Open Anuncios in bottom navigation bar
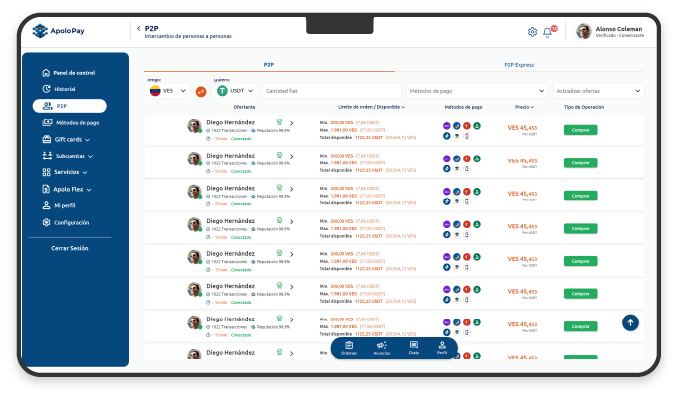The image size is (678, 398). point(381,348)
